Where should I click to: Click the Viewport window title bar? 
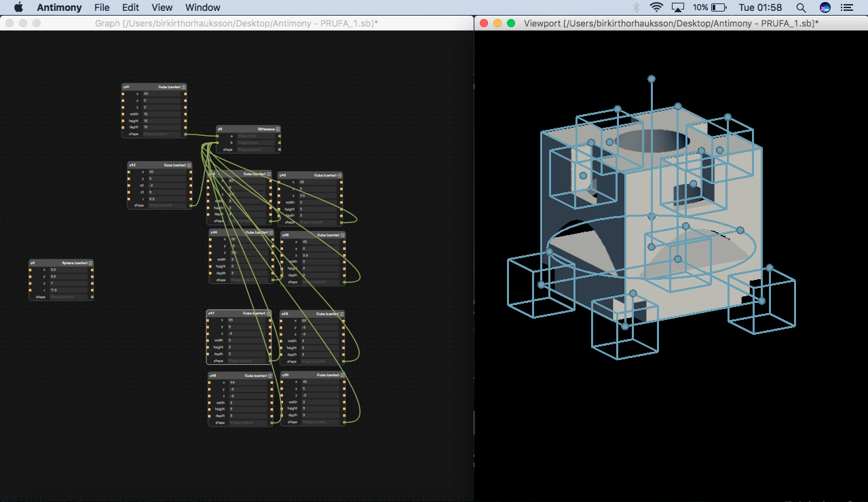click(x=671, y=23)
